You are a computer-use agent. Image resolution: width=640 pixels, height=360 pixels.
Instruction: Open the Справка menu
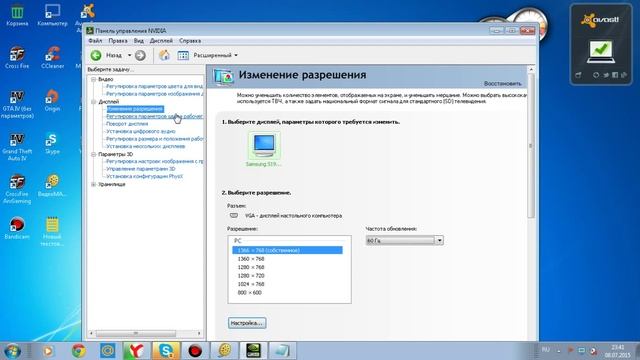click(x=190, y=41)
